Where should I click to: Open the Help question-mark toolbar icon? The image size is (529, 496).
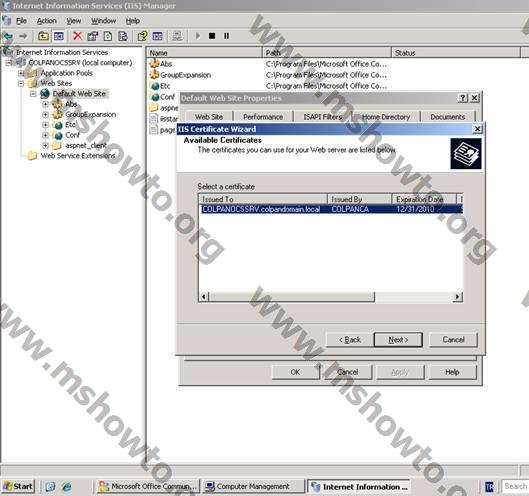pyautogui.click(x=142, y=36)
